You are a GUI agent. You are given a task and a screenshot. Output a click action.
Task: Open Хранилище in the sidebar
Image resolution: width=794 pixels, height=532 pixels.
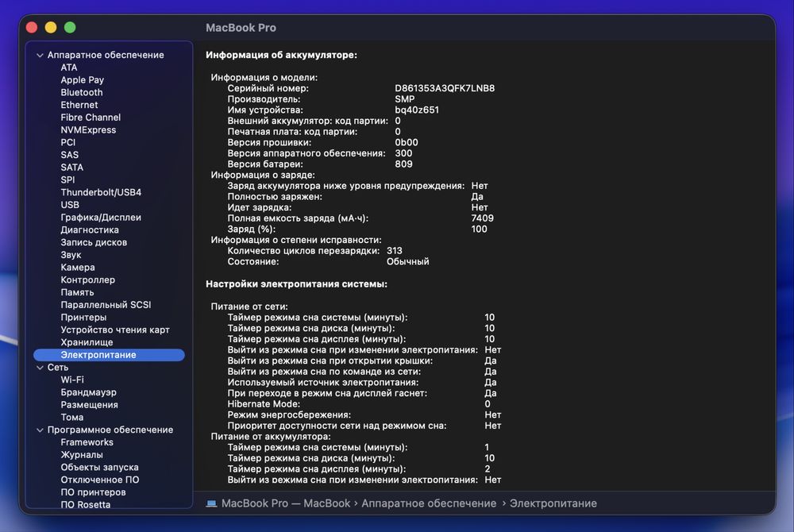click(x=87, y=342)
